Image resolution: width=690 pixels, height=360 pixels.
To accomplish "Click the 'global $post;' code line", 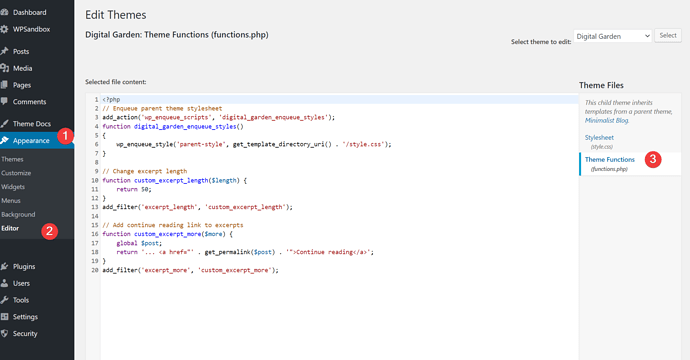I will (x=139, y=243).
